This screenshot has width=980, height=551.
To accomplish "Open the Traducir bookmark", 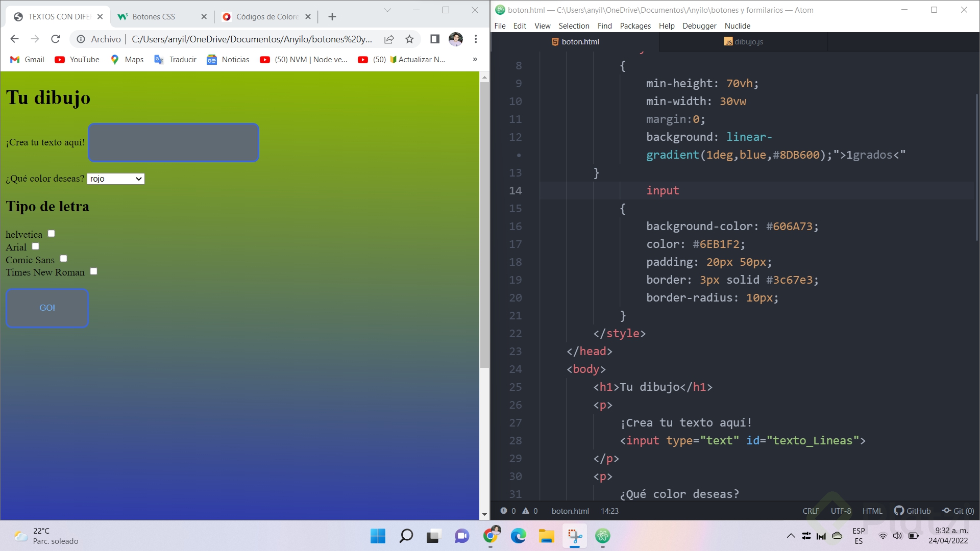I will pos(175,59).
